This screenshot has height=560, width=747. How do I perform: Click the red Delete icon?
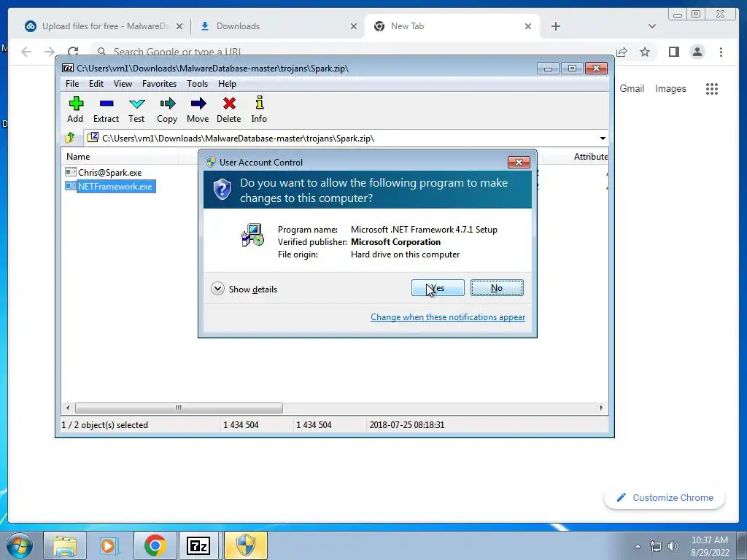click(x=228, y=109)
